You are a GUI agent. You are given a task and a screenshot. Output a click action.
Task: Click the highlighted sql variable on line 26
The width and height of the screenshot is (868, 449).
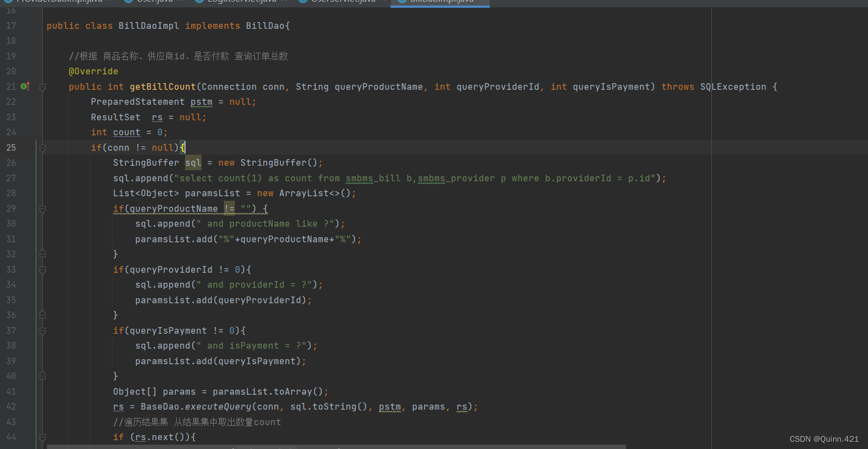[x=193, y=163]
